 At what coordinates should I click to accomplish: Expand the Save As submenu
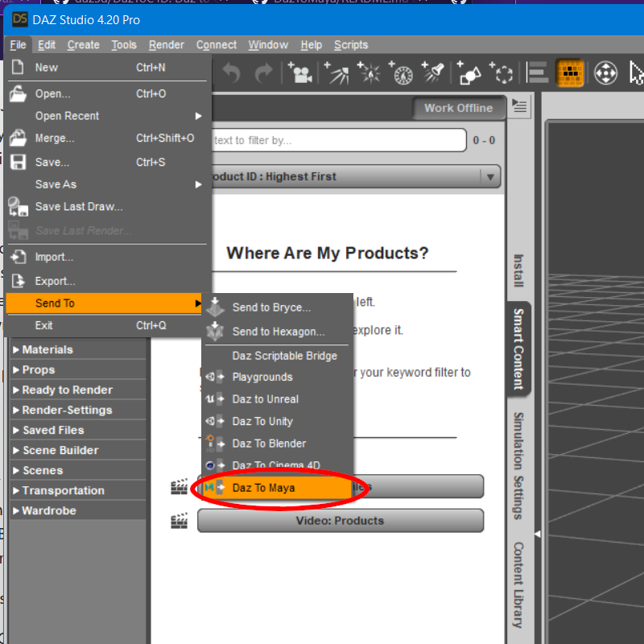106,184
